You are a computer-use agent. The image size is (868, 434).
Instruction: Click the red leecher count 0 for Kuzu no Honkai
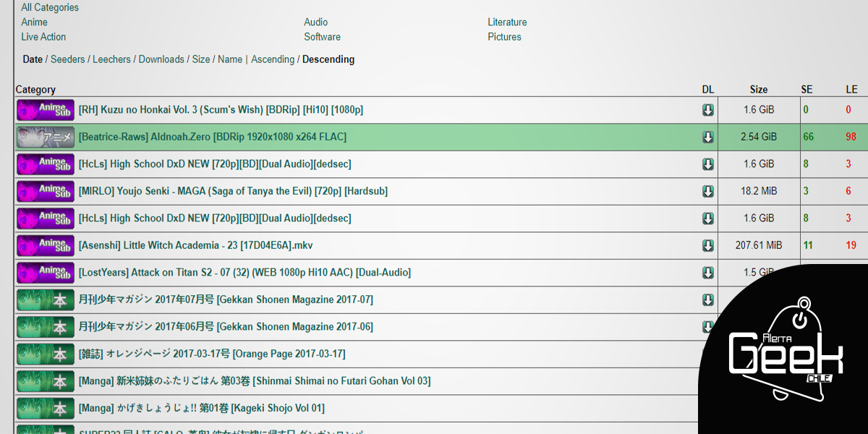coord(848,110)
